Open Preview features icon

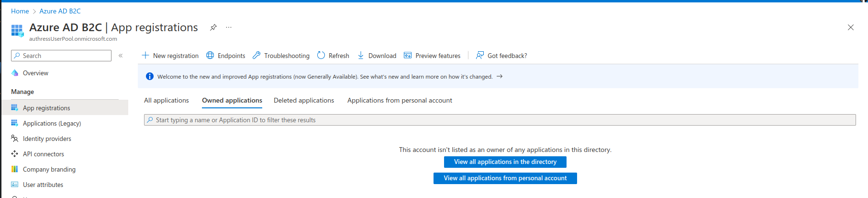408,56
